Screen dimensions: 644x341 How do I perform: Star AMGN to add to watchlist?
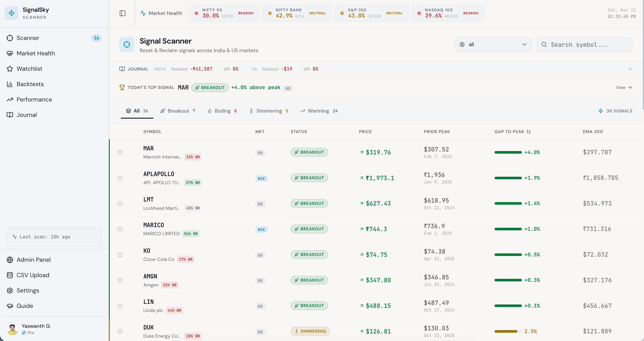point(120,280)
